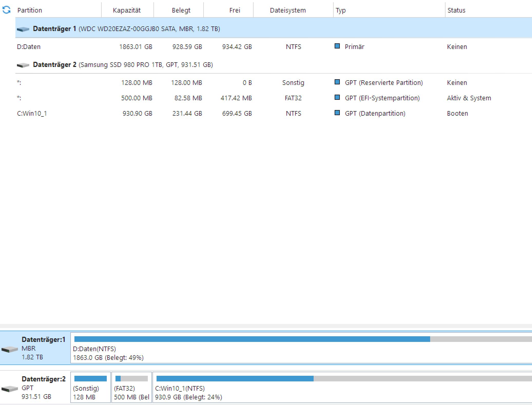
Task: Click the Booten status cell
Action: tap(457, 113)
